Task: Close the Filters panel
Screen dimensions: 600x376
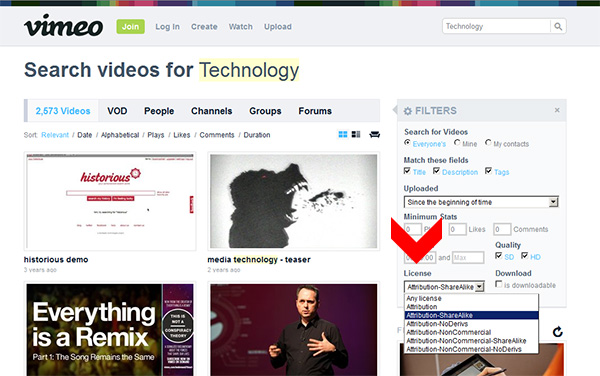Action: pos(557,110)
